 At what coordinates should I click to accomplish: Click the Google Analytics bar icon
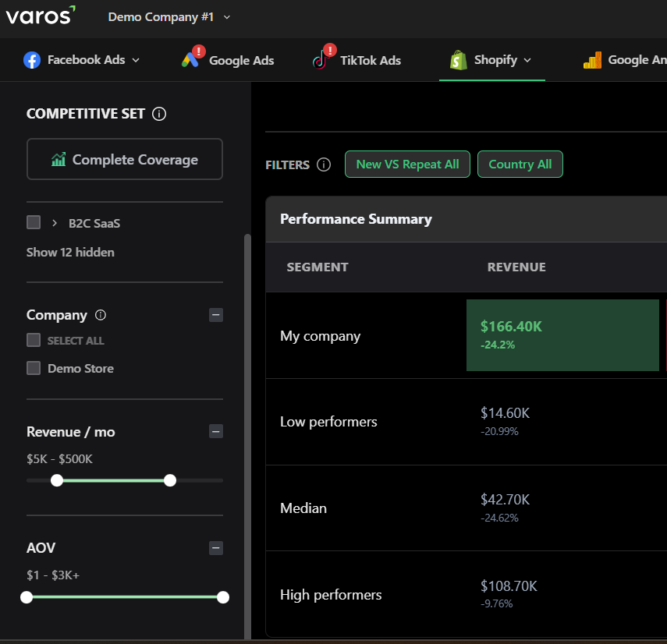click(x=593, y=60)
